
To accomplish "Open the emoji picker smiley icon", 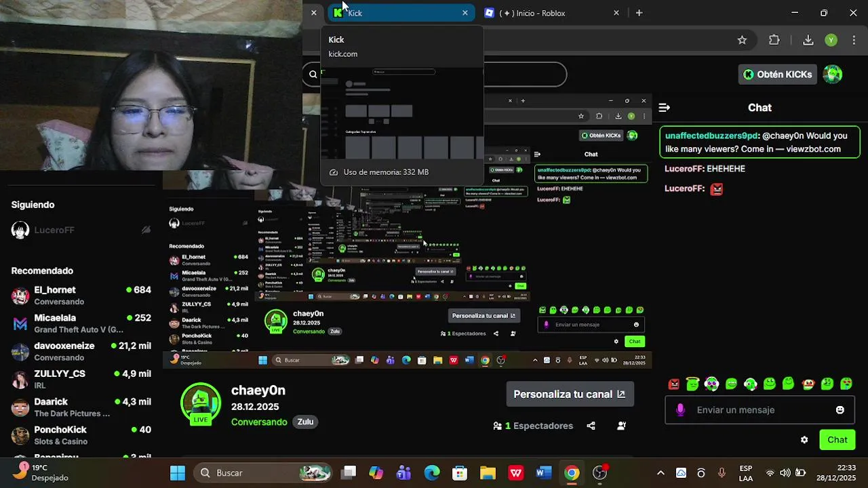I will click(x=840, y=410).
